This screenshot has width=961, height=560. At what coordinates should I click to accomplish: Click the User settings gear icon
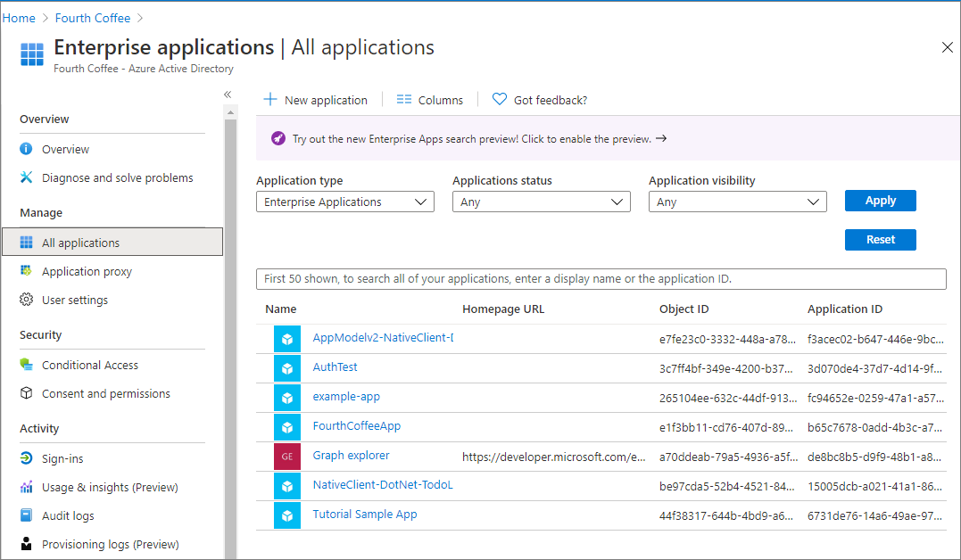pyautogui.click(x=27, y=300)
